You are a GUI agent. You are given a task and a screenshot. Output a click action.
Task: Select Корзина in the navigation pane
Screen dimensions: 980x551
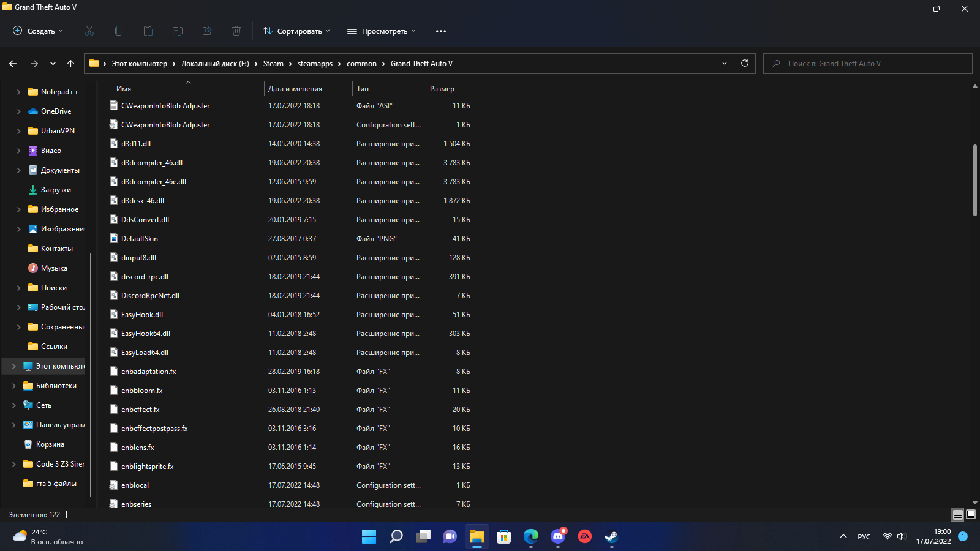(x=50, y=444)
